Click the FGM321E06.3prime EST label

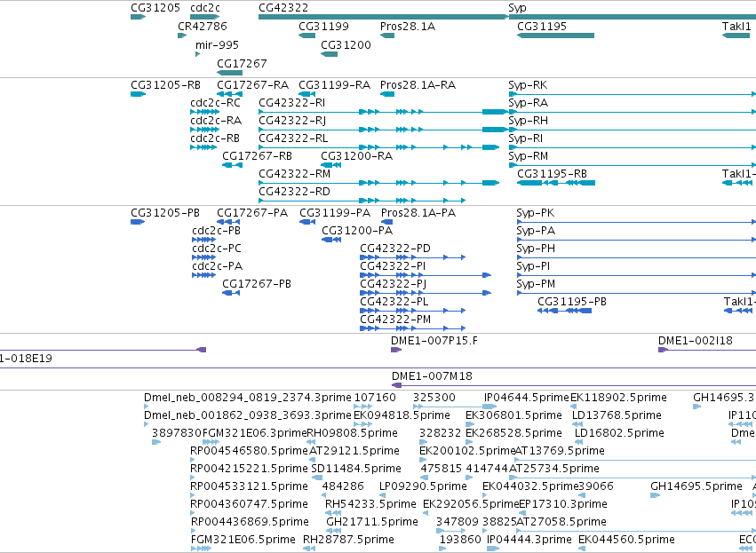[x=255, y=433]
